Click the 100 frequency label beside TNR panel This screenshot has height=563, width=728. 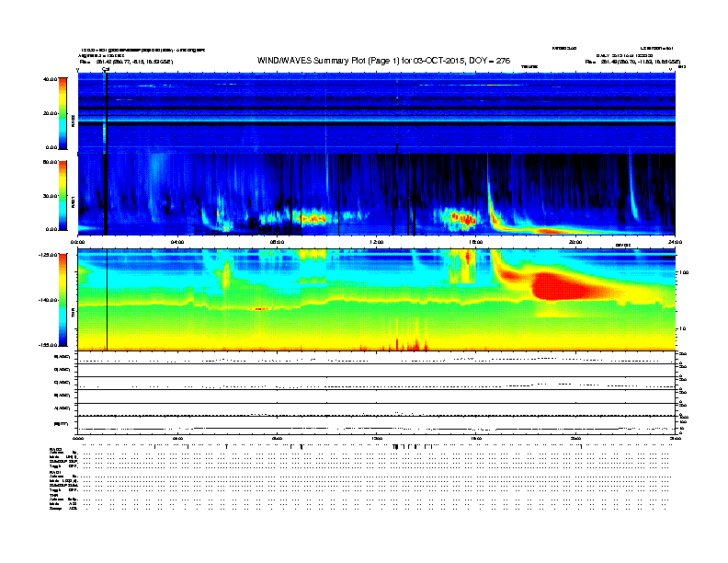click(x=684, y=272)
